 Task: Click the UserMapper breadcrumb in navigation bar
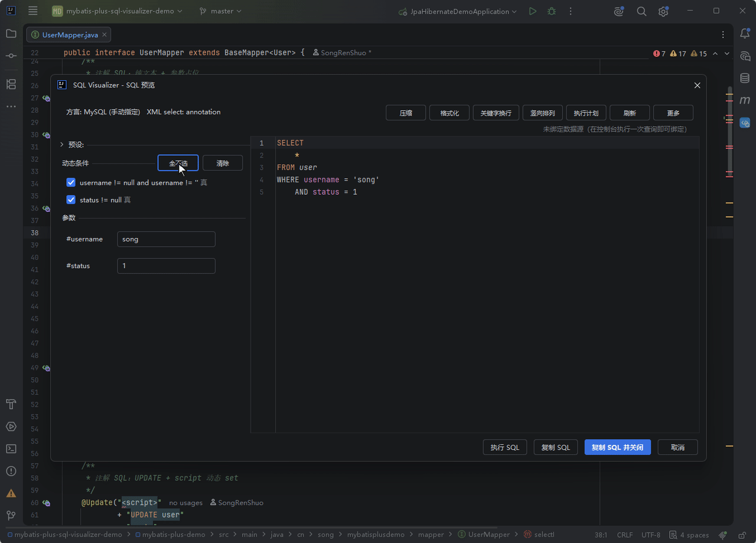[x=484, y=535]
